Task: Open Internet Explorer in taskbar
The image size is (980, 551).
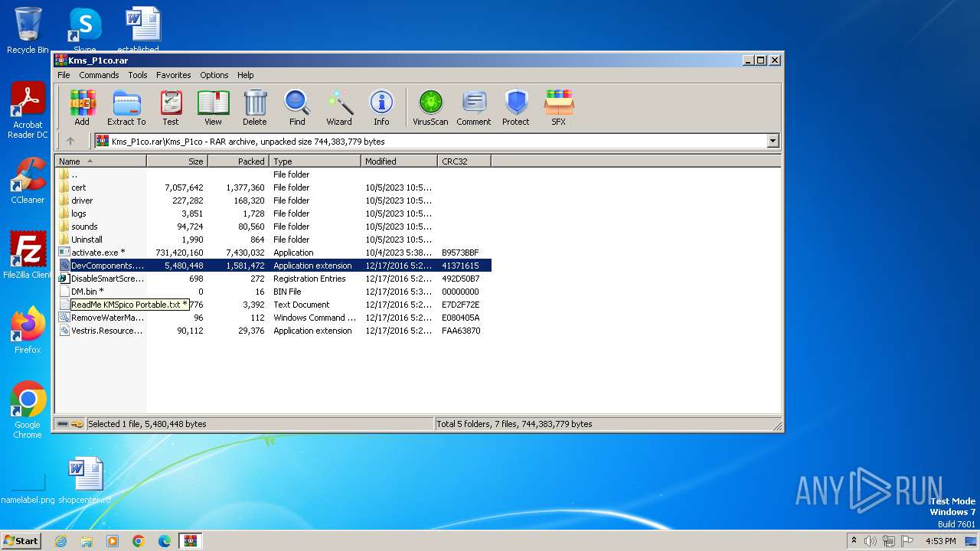Action: [x=60, y=541]
